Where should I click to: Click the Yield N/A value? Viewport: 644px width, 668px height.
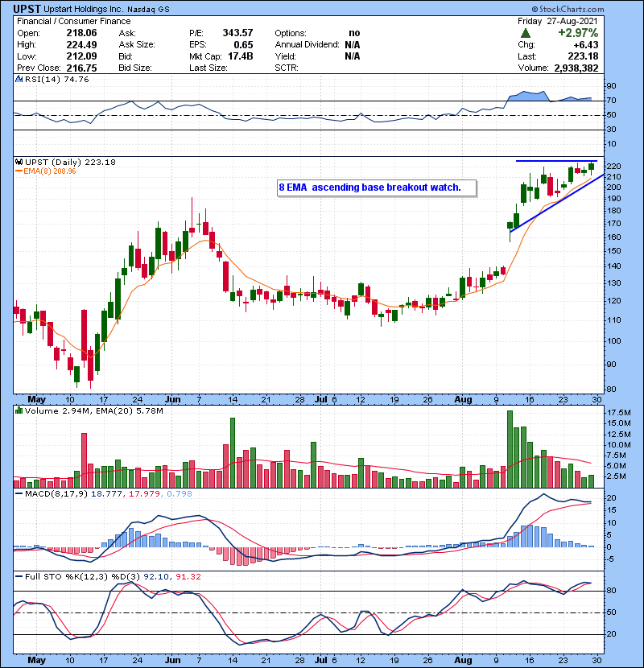(353, 56)
